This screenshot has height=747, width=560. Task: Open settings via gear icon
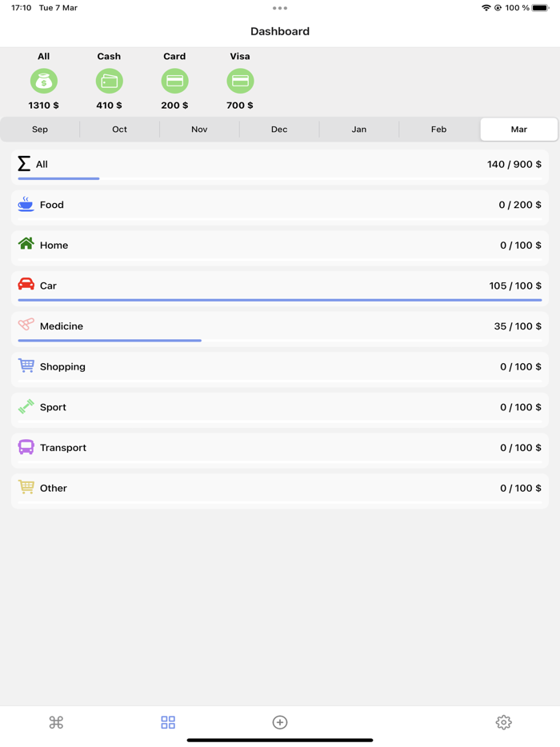(503, 721)
